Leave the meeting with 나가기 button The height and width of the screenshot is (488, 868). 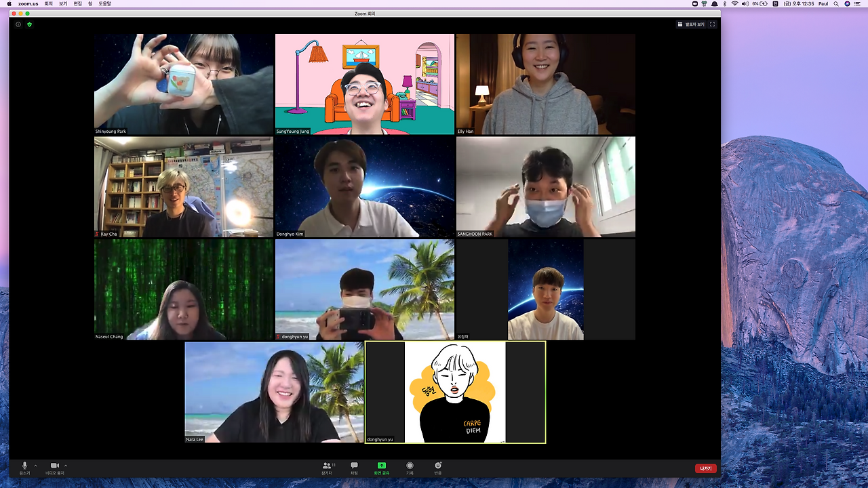point(705,468)
